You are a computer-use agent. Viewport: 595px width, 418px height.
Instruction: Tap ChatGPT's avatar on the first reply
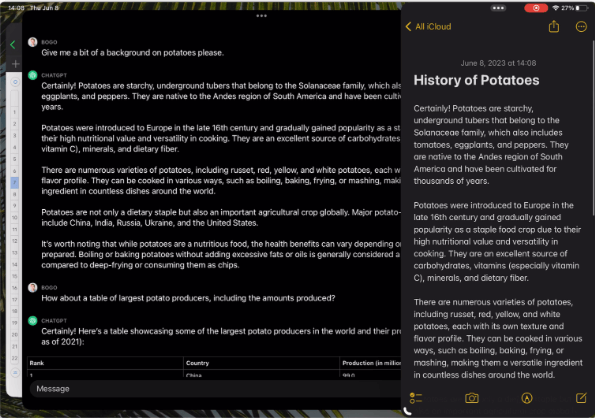(33, 75)
